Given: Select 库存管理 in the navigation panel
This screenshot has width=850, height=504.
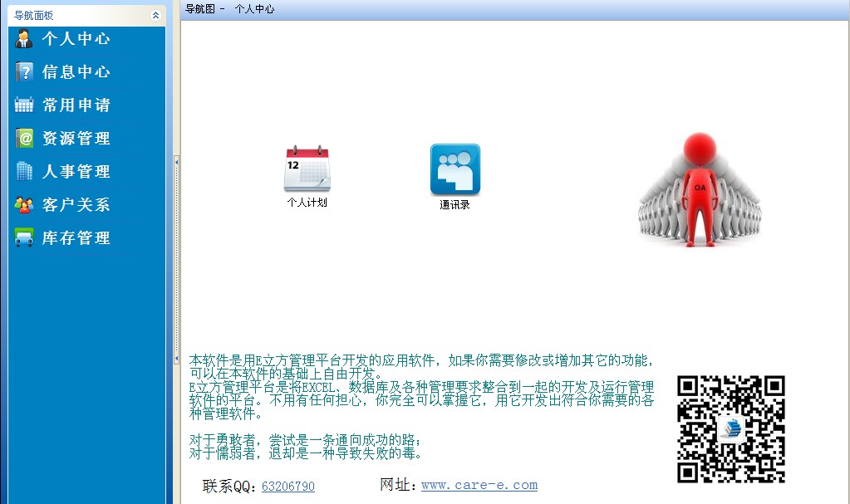Looking at the screenshot, I should tap(76, 238).
